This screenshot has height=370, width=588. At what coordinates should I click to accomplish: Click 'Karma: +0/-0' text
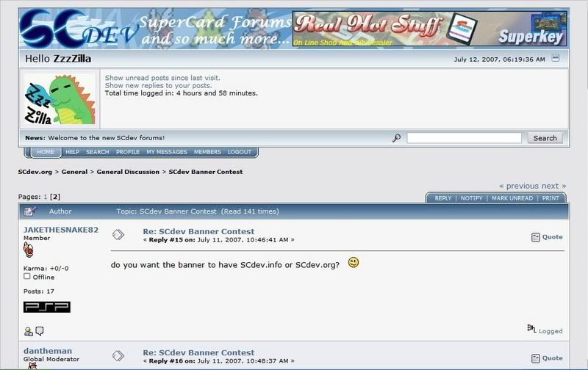tap(46, 269)
